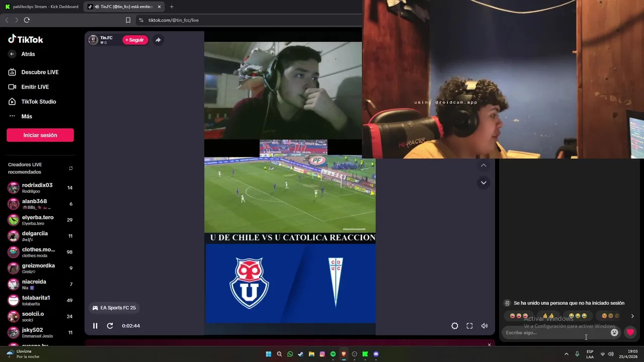This screenshot has height=362, width=644.
Task: Click the tiktok.com address bar URL
Action: coord(174,20)
